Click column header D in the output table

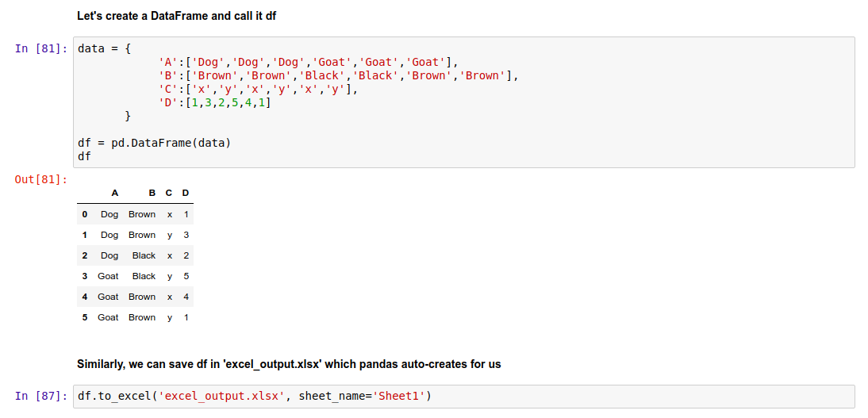click(x=186, y=193)
